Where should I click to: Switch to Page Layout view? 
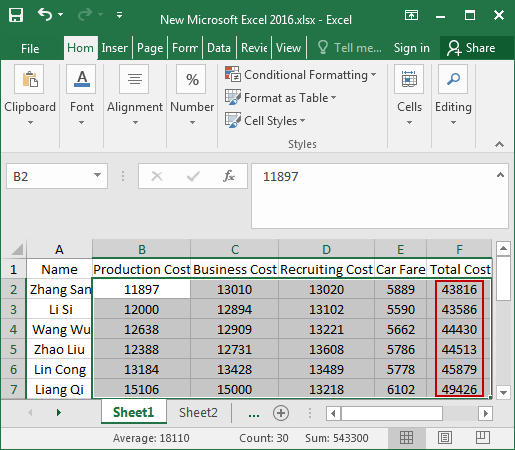[445, 437]
